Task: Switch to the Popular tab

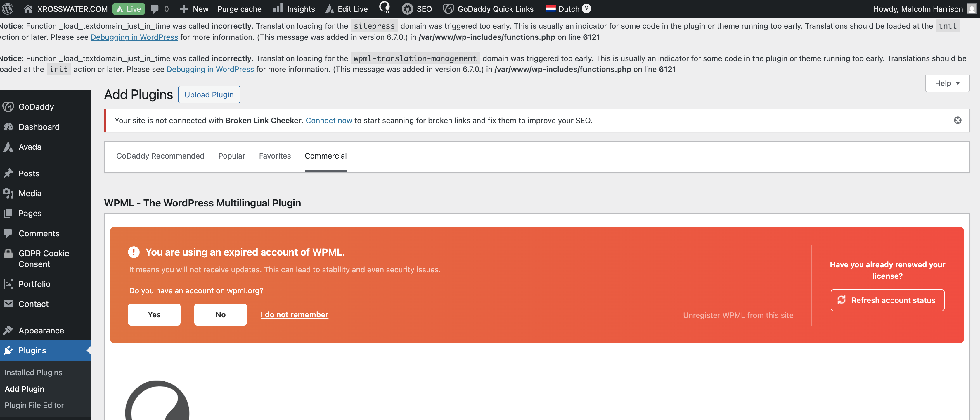Action: coord(232,156)
